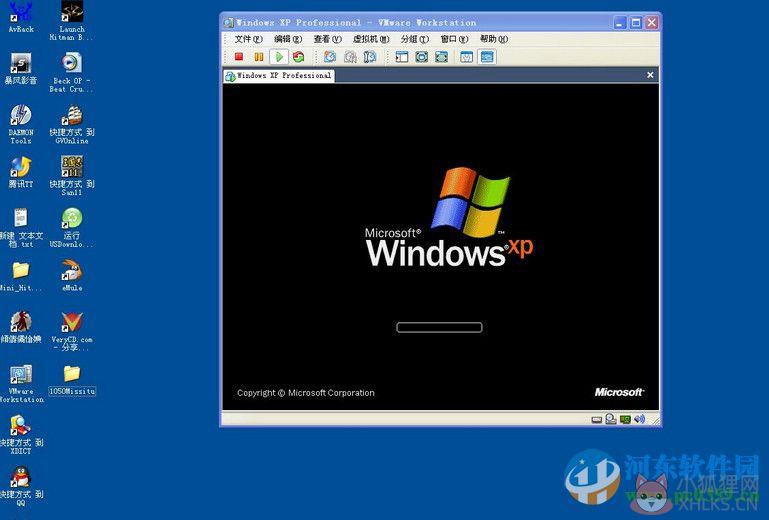Image resolution: width=769 pixels, height=520 pixels.
Task: Select the Mini_Hit folder on desktop
Action: (21, 276)
